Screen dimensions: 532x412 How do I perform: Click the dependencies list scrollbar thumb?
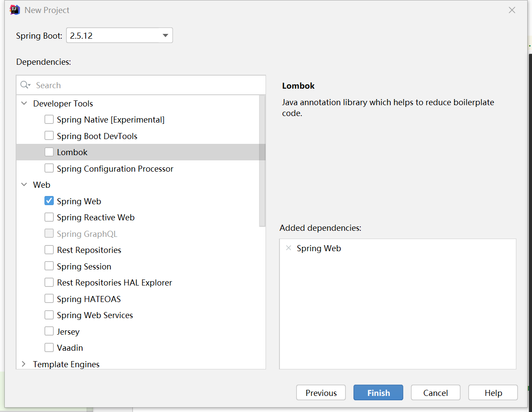[x=262, y=161]
